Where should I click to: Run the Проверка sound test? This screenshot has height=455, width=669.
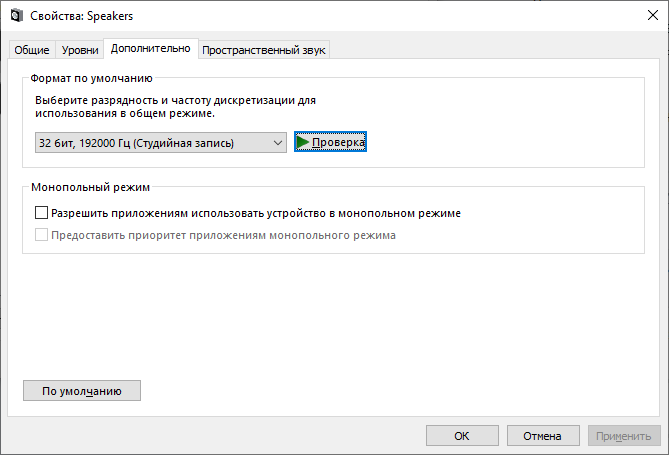tap(330, 142)
